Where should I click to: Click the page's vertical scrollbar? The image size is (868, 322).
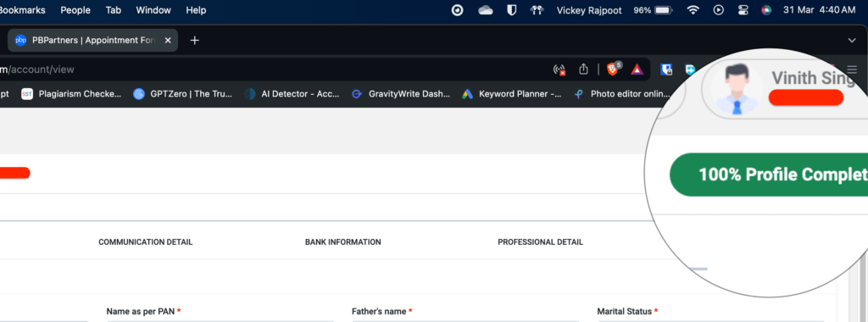point(862,288)
